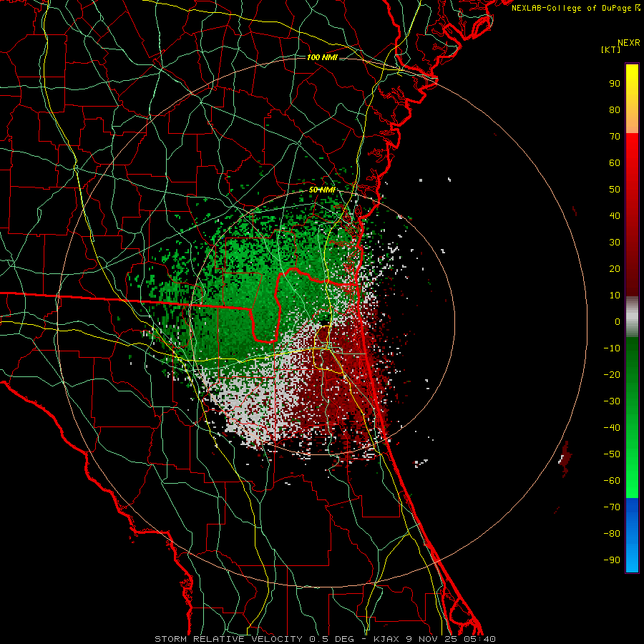Image resolution: width=644 pixels, height=644 pixels.
Task: Select the -20 knot scale label
Action: (x=612, y=374)
